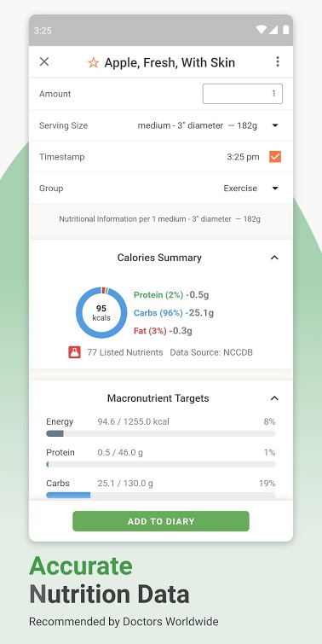322x644 pixels.
Task: Tap the red flask nutrients icon
Action: 74,352
